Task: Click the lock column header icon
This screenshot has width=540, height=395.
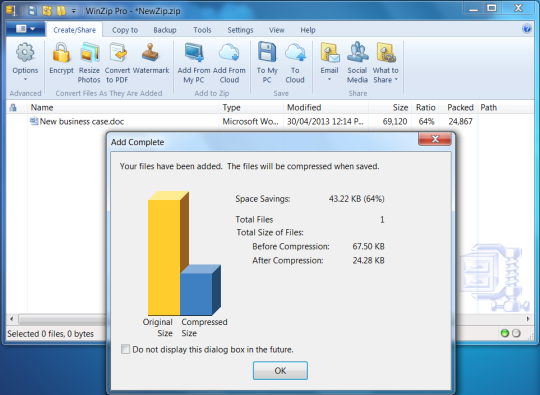Action: tap(13, 108)
